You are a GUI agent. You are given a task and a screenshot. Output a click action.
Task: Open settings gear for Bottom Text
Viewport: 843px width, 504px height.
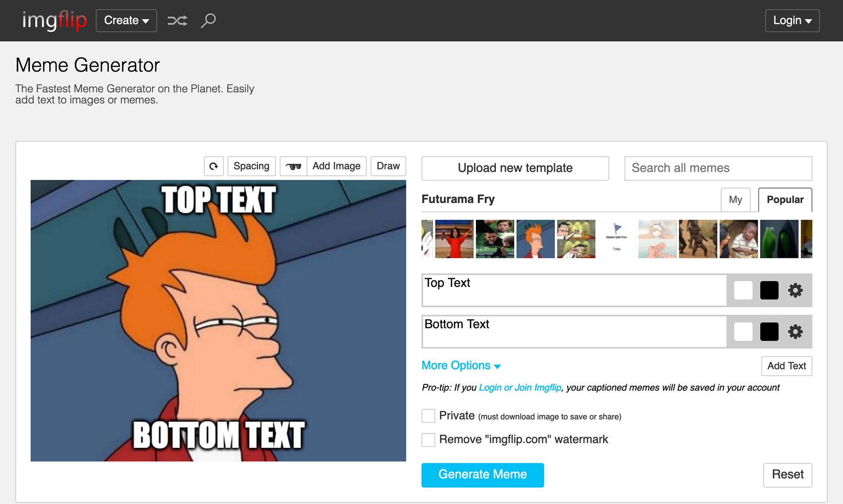coord(795,332)
